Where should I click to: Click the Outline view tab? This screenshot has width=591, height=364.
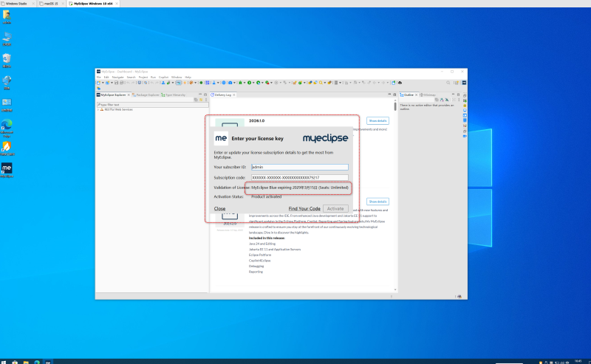point(409,95)
